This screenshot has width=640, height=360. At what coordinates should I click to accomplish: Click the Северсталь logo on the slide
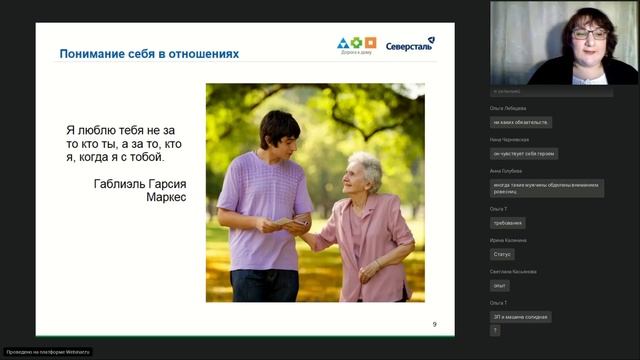click(410, 44)
